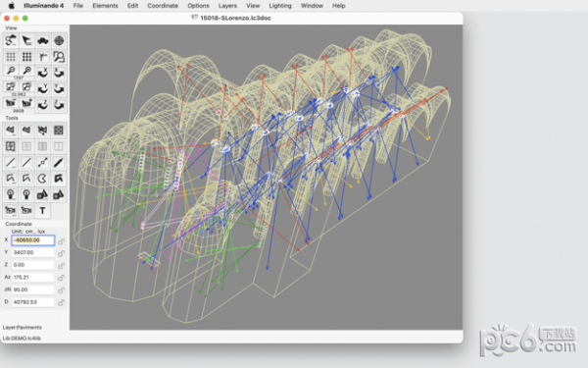
Task: Click the zoom area magnifier icon
Action: (x=59, y=57)
